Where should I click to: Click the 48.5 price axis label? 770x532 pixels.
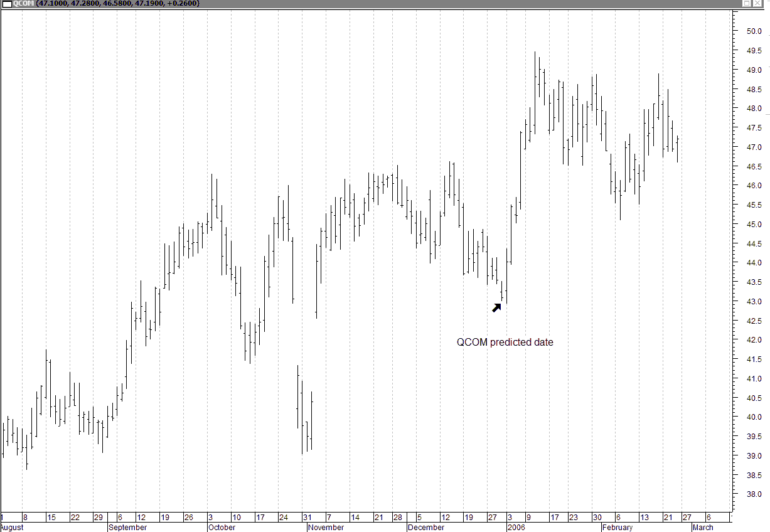(x=754, y=90)
